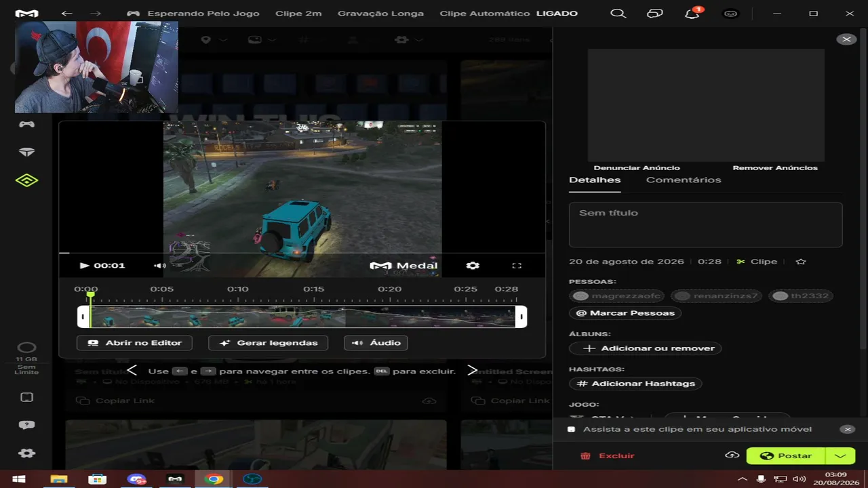Open the Windows Start menu
This screenshot has height=488, width=868.
[x=19, y=479]
